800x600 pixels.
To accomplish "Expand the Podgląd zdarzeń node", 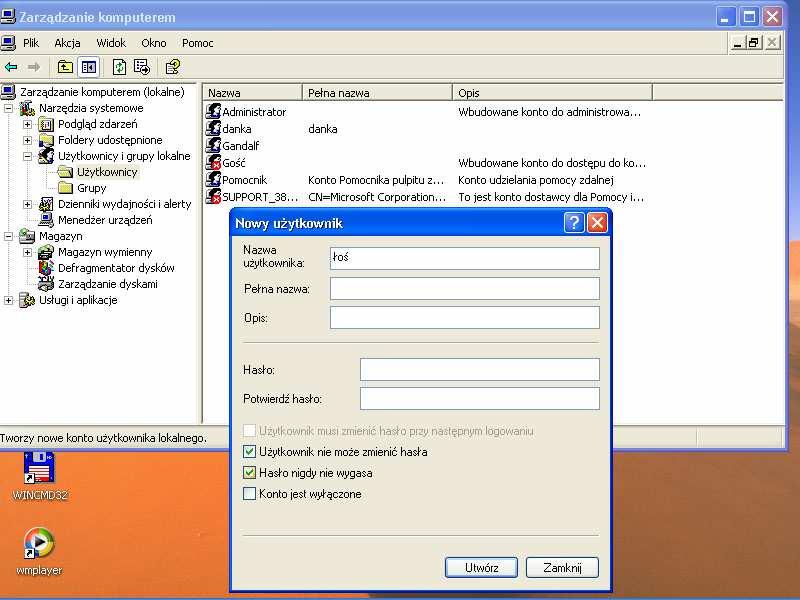I will click(x=28, y=124).
